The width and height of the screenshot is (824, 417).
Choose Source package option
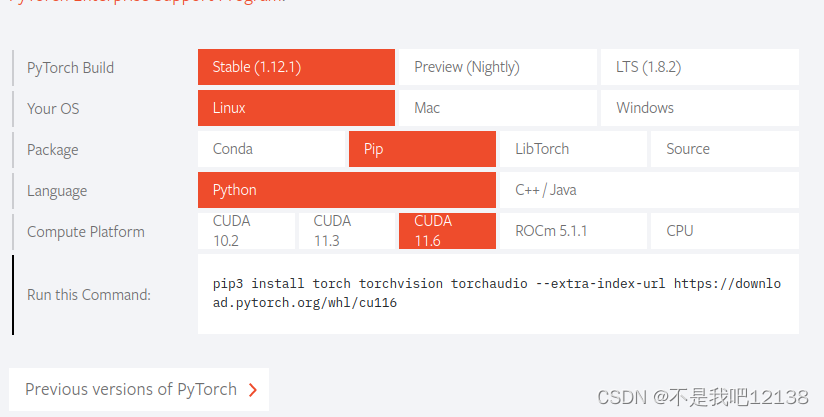(x=724, y=149)
